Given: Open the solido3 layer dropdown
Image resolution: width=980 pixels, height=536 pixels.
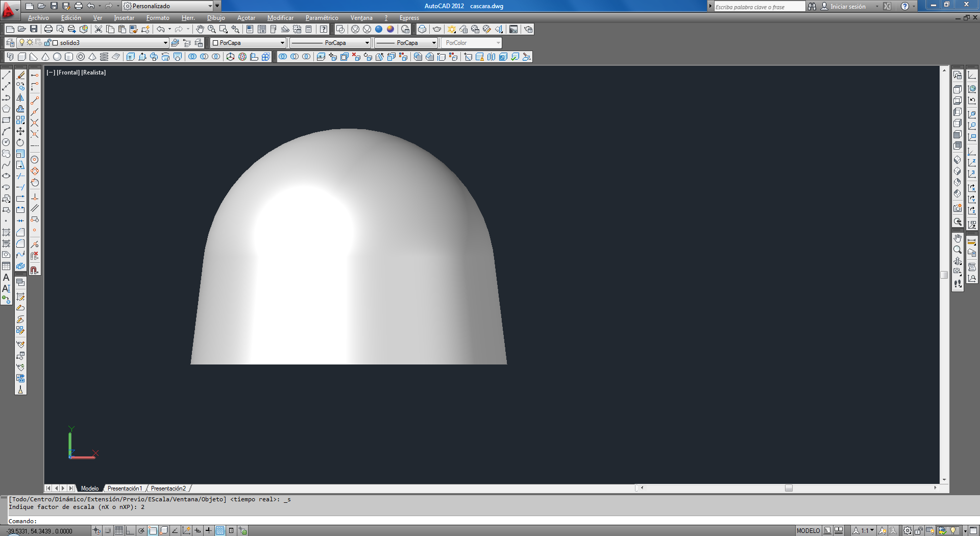Looking at the screenshot, I should coord(93,43).
